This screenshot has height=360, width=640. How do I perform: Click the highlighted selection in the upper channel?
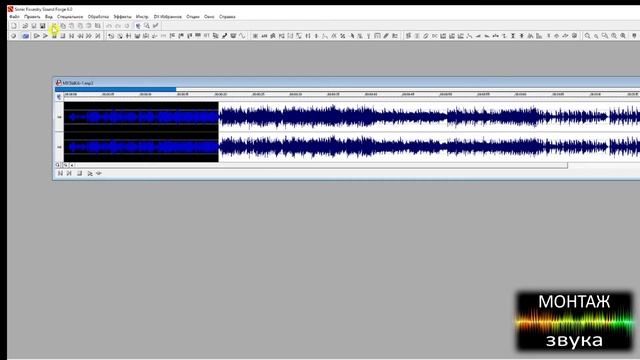(141, 117)
